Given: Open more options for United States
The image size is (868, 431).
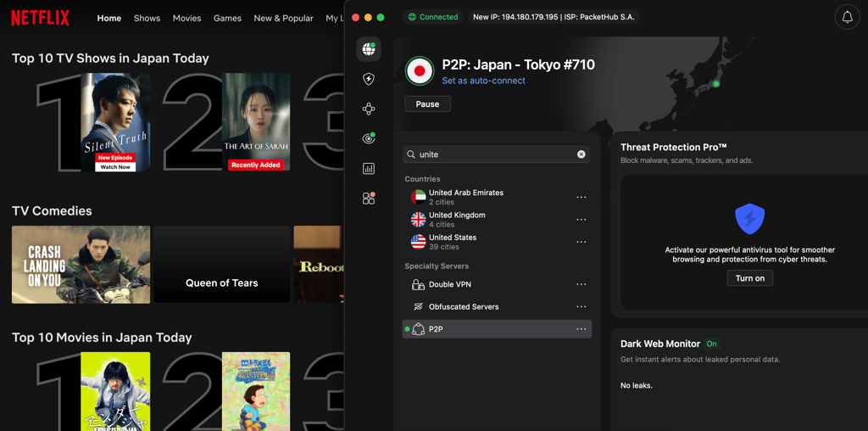Looking at the screenshot, I should coord(581,242).
